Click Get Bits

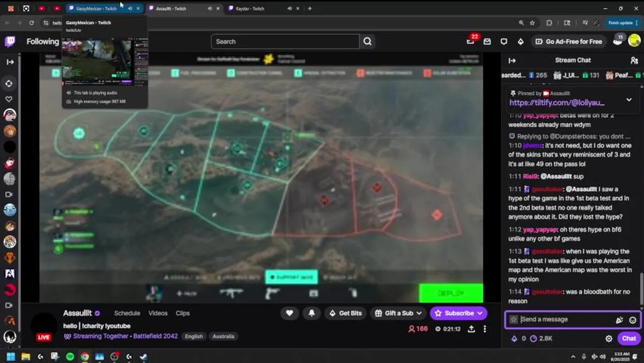pyautogui.click(x=346, y=313)
